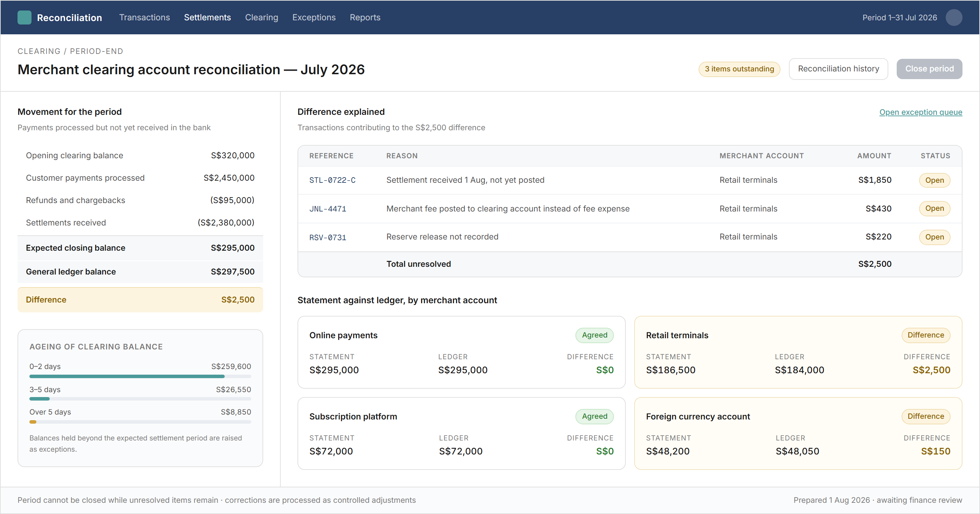The height and width of the screenshot is (514, 980).
Task: Click Foreign currency difference S$150
Action: pyautogui.click(x=935, y=451)
